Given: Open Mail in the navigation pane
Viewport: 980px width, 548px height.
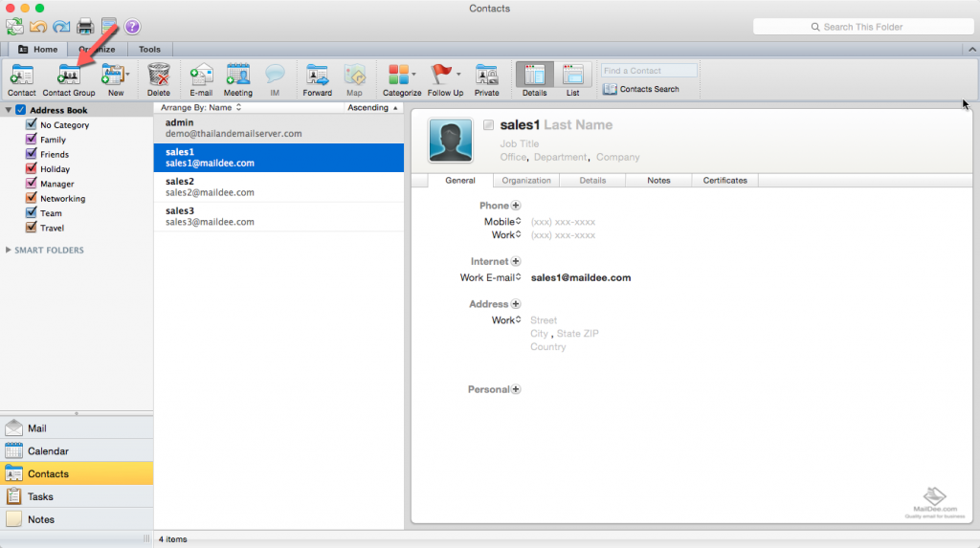Looking at the screenshot, I should pyautogui.click(x=37, y=428).
